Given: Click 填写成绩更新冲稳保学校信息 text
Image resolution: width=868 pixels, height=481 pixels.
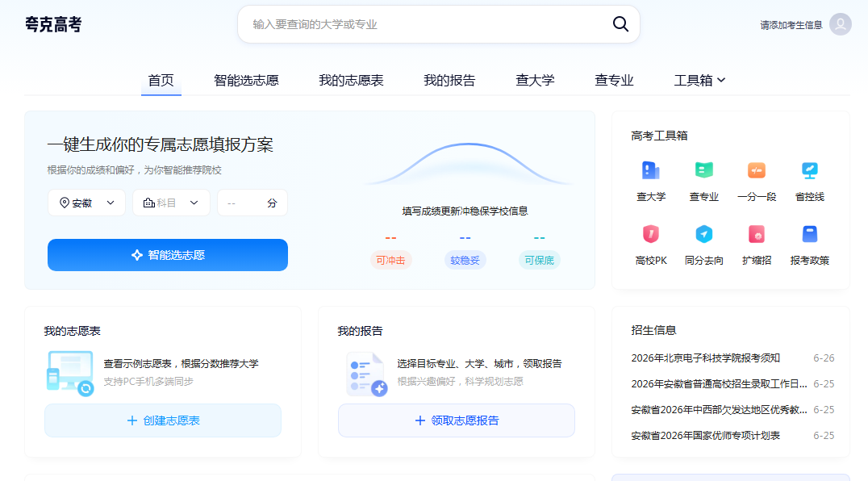Looking at the screenshot, I should (x=465, y=211).
